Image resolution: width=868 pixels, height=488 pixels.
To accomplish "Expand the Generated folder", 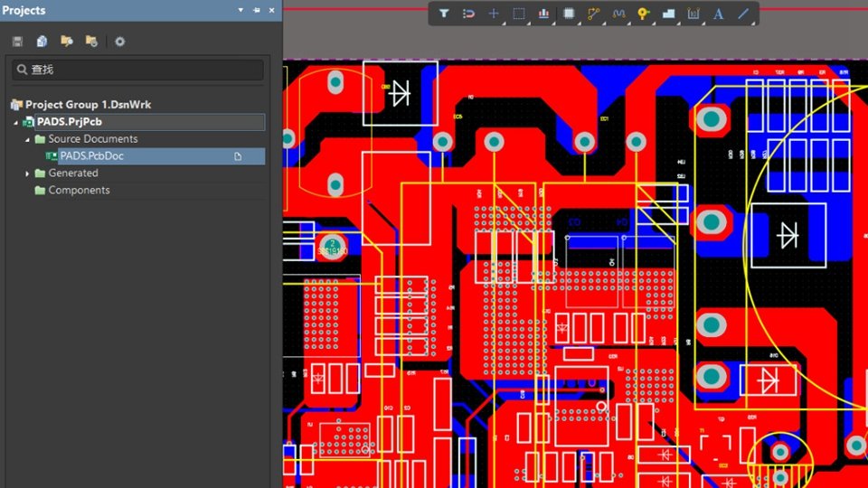I will 27,174.
